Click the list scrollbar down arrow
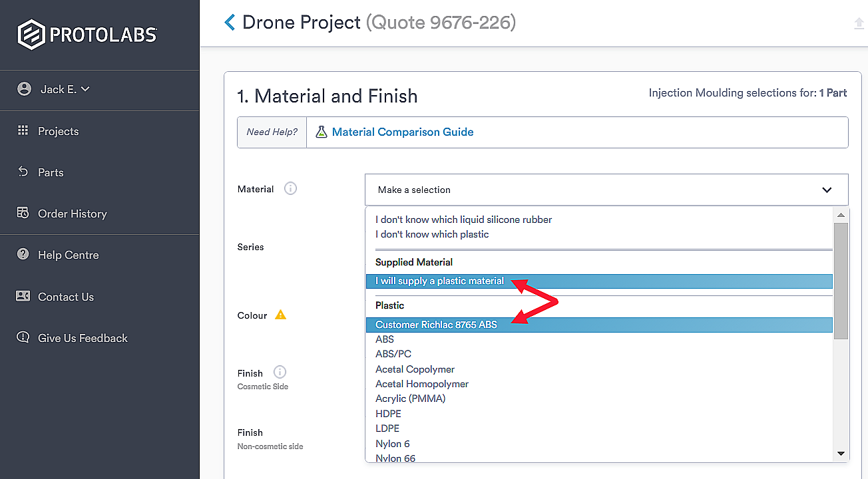 coord(841,454)
